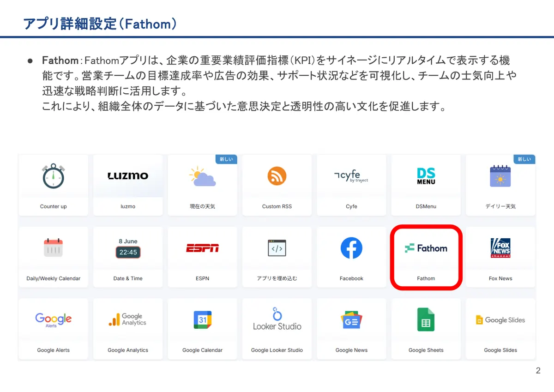Click the Daily/Weekly Calendar label

point(53,278)
